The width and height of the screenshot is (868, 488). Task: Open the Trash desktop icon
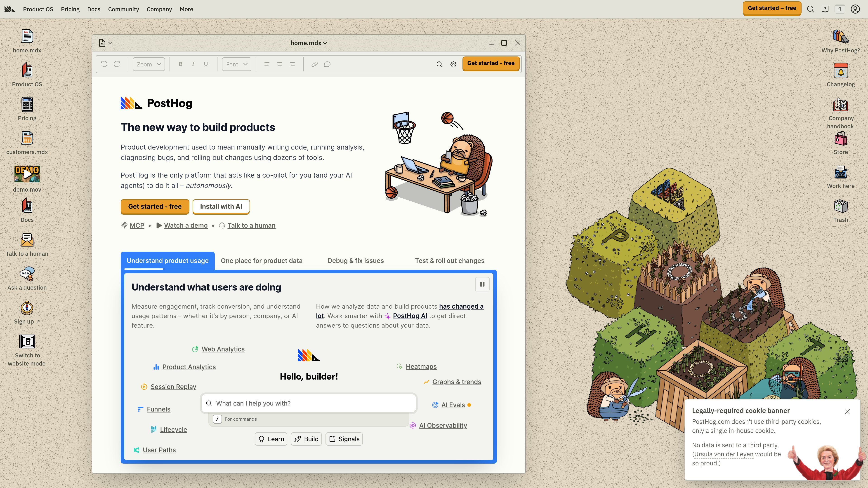[841, 206]
